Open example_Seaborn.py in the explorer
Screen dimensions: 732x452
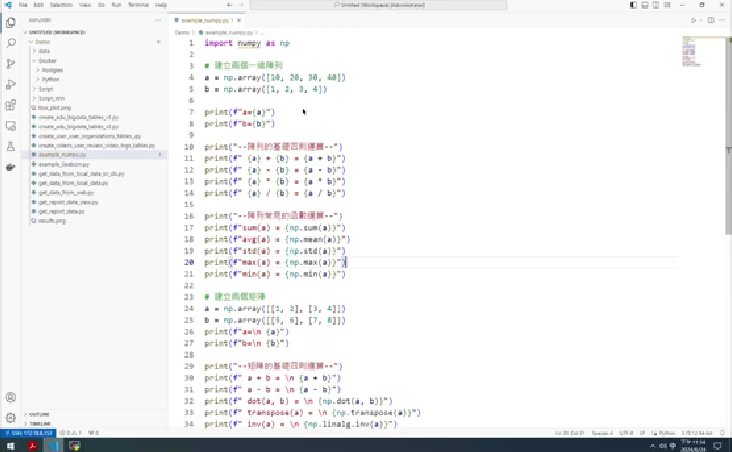(63, 164)
